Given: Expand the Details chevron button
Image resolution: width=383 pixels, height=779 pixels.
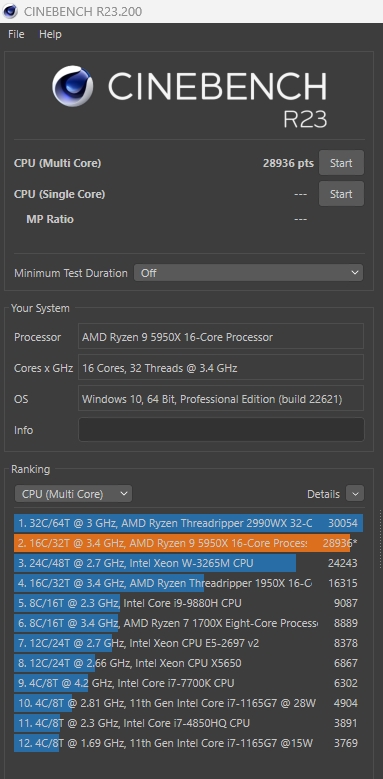Looking at the screenshot, I should (x=355, y=494).
